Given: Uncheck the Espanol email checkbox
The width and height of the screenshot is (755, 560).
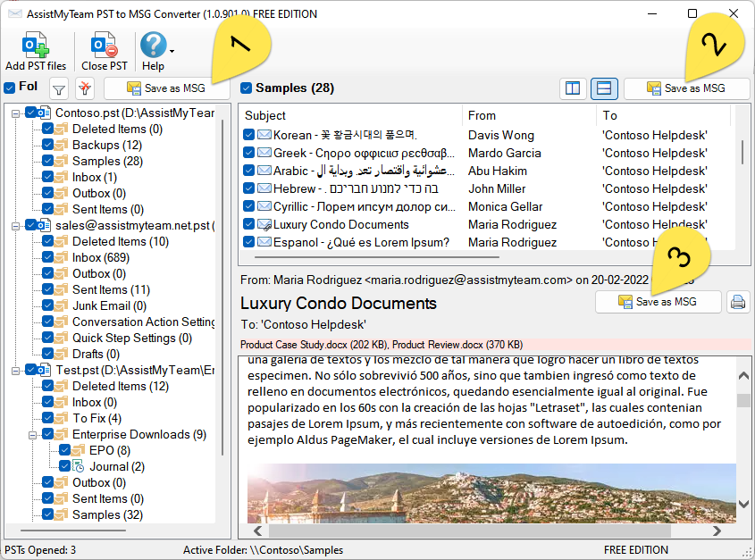Looking at the screenshot, I should [x=248, y=242].
